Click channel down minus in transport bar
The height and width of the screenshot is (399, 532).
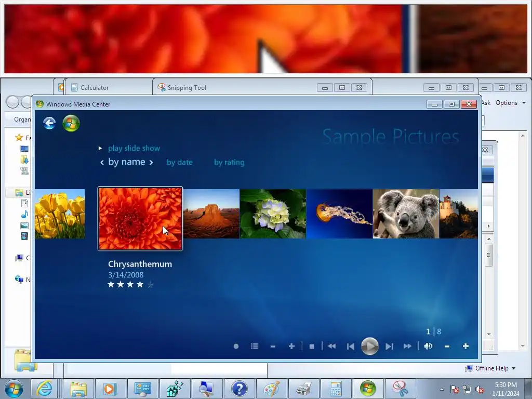(273, 346)
